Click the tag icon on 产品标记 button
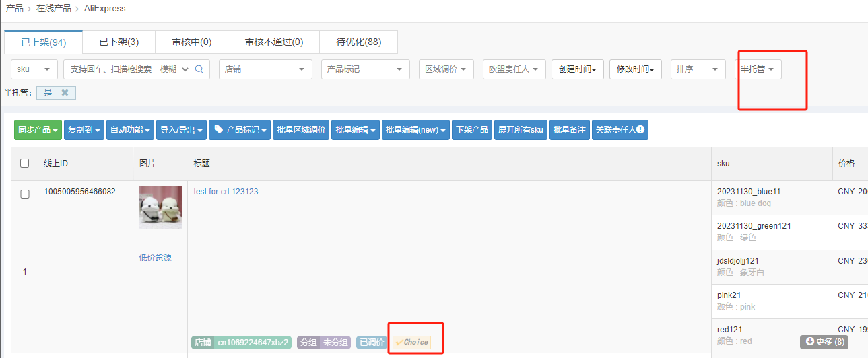This screenshot has width=868, height=358. click(x=218, y=129)
